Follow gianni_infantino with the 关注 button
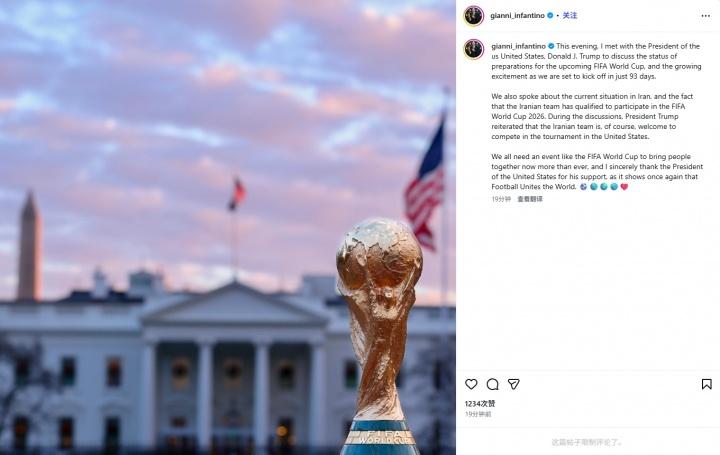The height and width of the screenshot is (455, 720). point(570,16)
